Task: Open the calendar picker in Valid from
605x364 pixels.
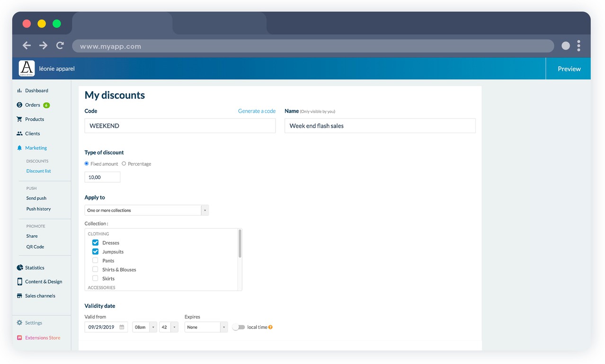Action: (122, 327)
